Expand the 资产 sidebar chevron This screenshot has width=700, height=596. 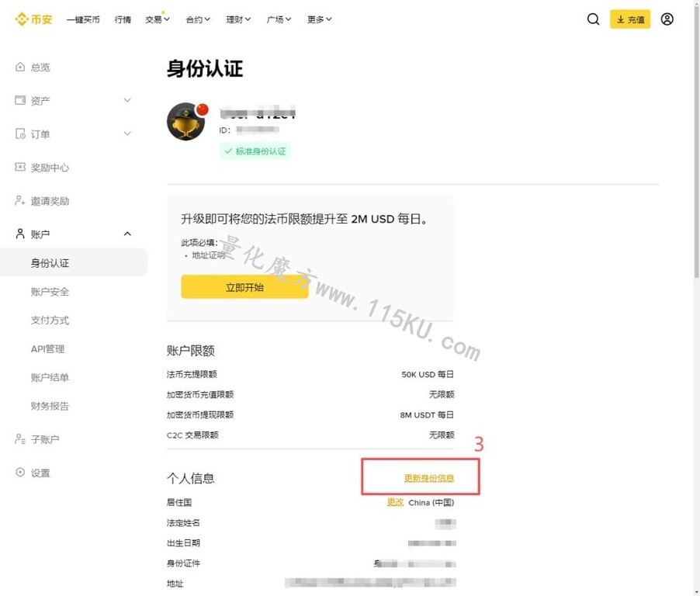coord(127,100)
